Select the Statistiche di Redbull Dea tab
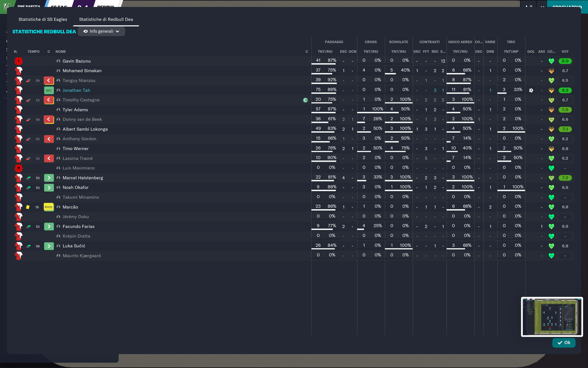This screenshot has width=588, height=368. 106,19
